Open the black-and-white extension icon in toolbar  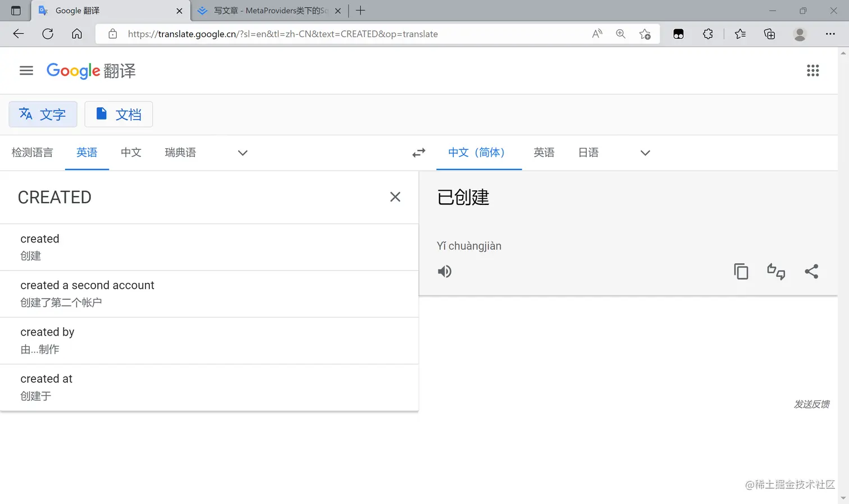tap(678, 34)
